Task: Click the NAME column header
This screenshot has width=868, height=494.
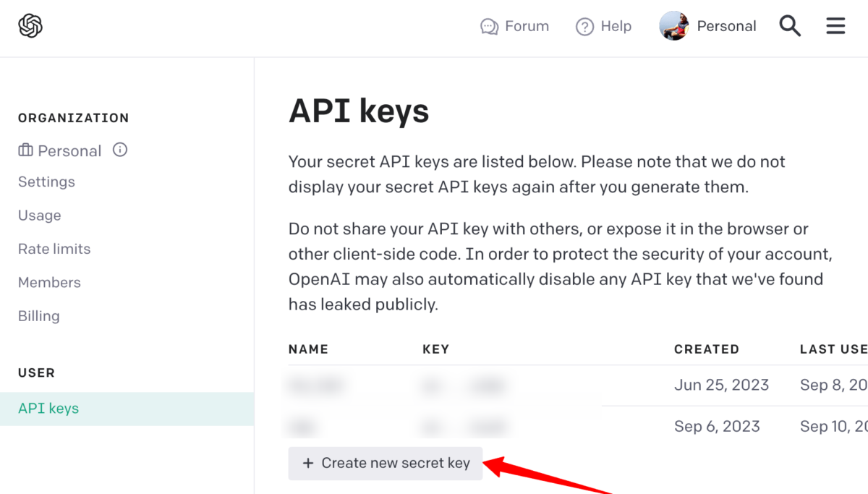Action: (x=308, y=349)
